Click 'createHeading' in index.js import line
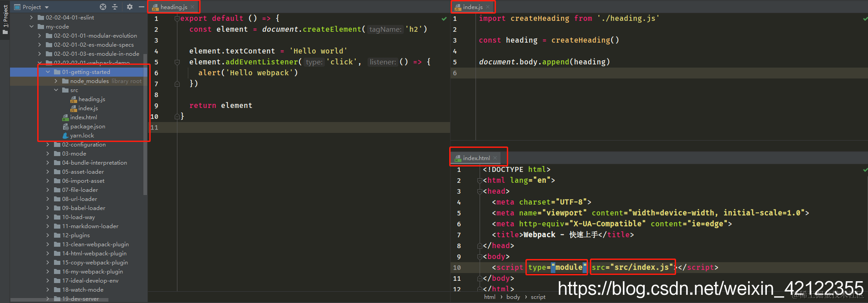868x303 pixels. pyautogui.click(x=540, y=19)
